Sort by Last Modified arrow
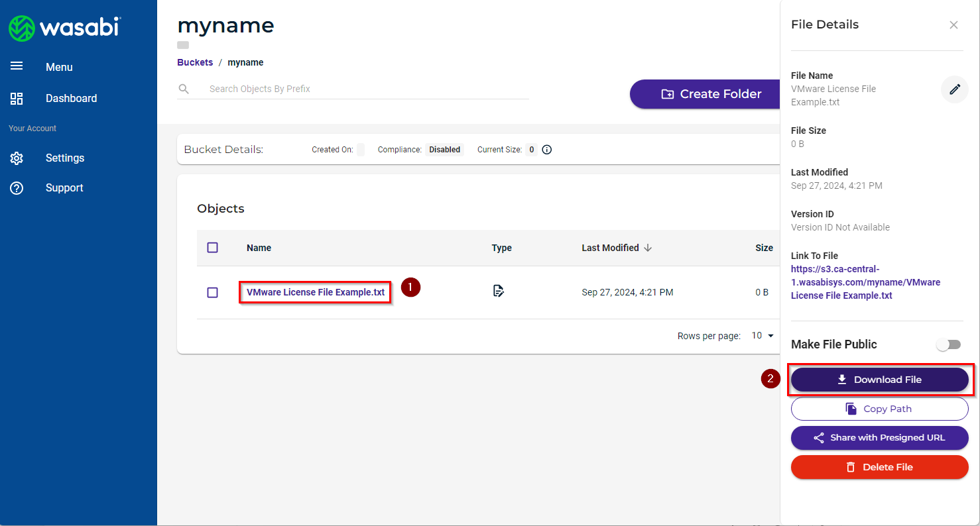Screen dimensions: 980x526 click(648, 248)
